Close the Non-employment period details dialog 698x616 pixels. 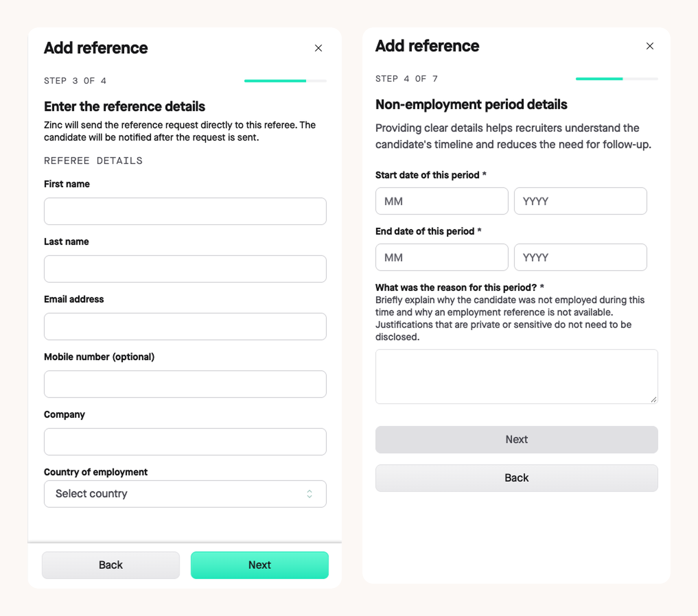pos(649,46)
